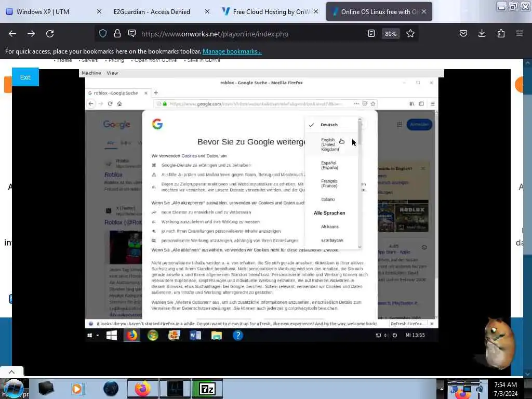Close the Online OS Linux tab
Screen dimensions: 532x399
click(x=424, y=11)
